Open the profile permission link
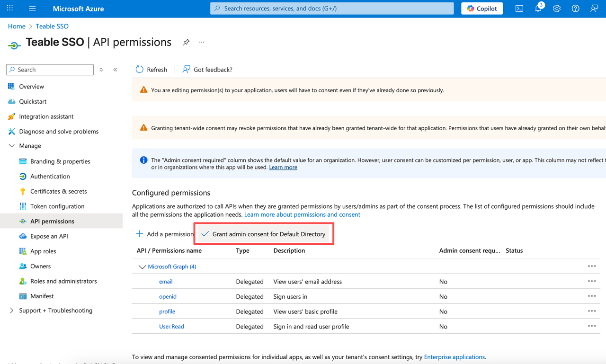 click(167, 311)
